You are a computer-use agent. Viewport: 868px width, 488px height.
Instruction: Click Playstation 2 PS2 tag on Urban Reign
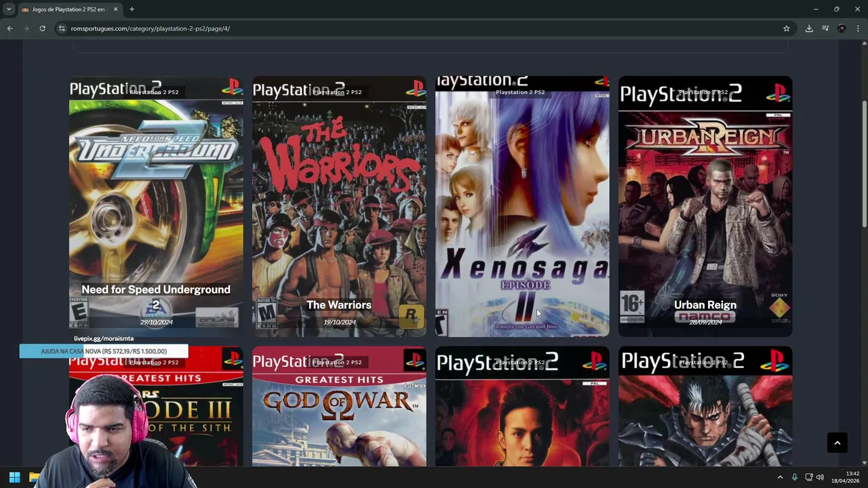click(x=703, y=92)
